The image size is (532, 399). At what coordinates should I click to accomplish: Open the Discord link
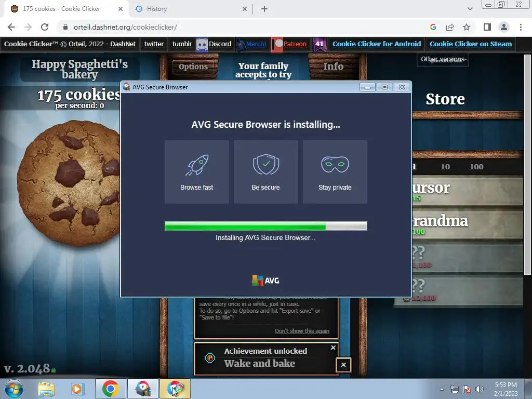coord(220,44)
